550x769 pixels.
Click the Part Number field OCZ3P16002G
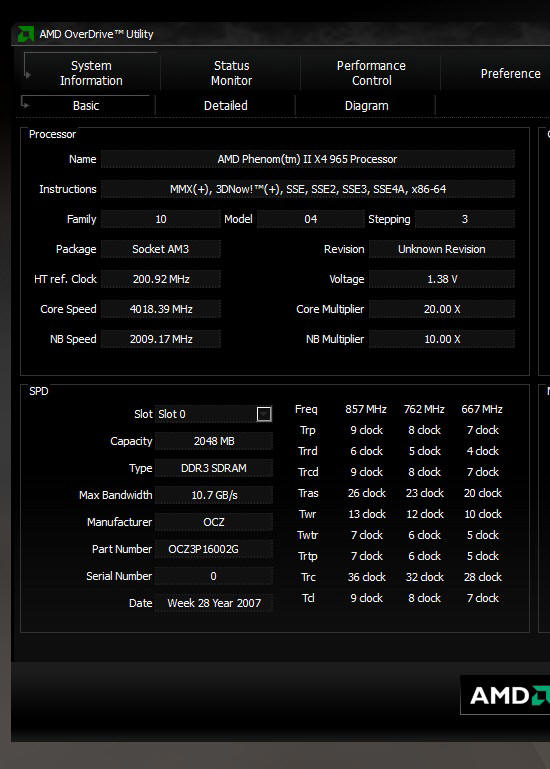pos(213,549)
